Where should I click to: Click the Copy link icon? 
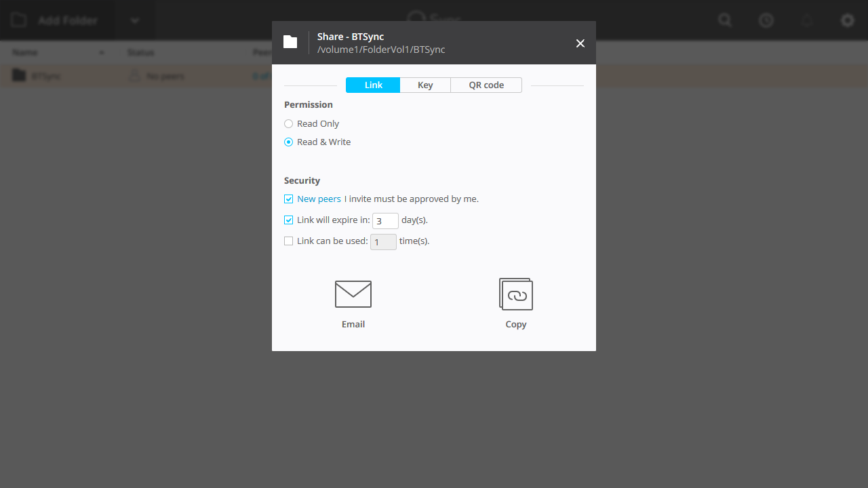click(x=516, y=294)
